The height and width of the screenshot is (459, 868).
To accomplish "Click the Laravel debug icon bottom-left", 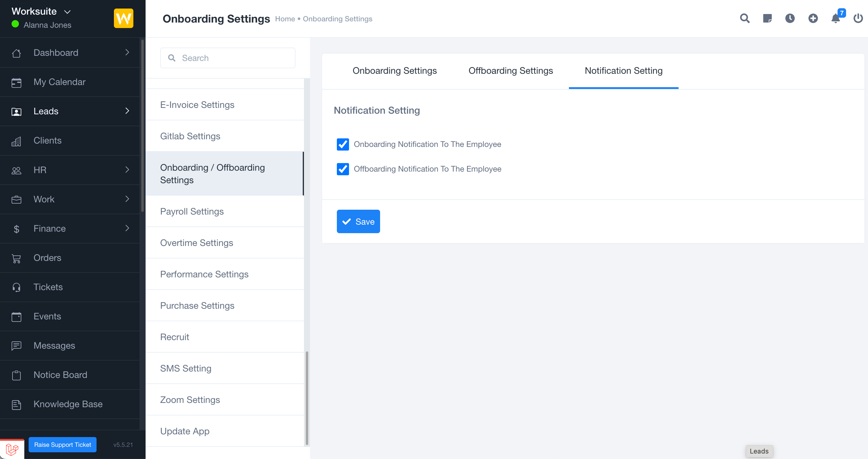I will pos(12,449).
